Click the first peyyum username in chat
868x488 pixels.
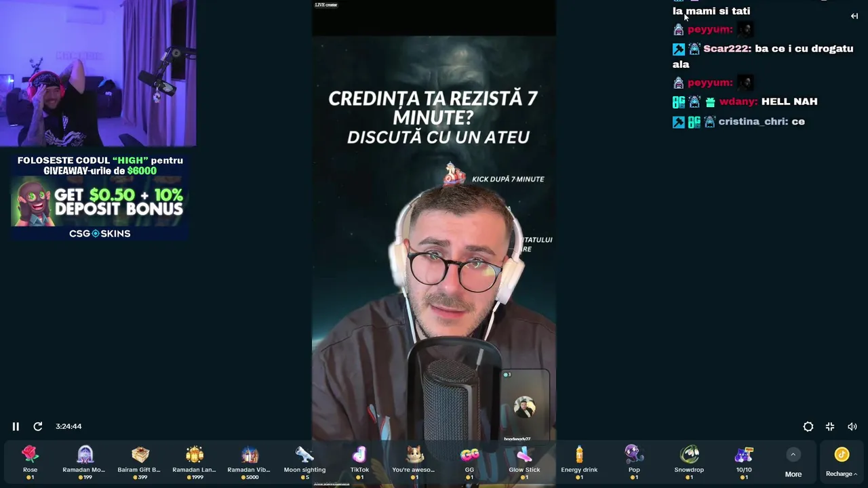click(x=709, y=29)
